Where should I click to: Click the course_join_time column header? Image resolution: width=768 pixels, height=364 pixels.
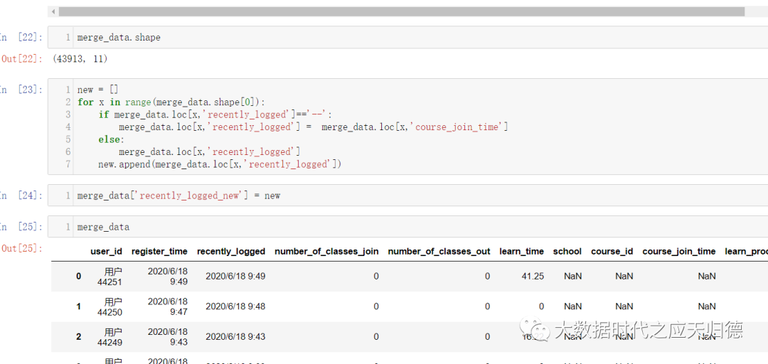click(679, 251)
